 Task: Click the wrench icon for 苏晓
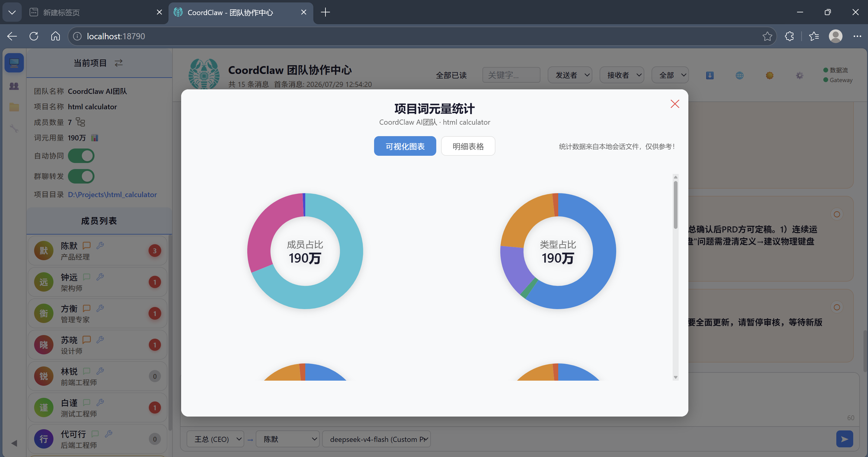(100, 340)
